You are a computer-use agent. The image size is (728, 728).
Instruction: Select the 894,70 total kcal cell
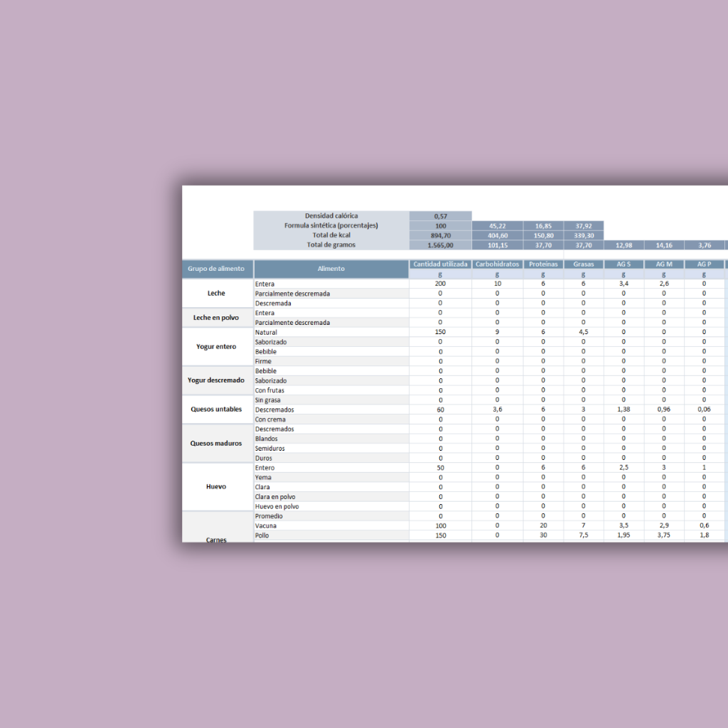tap(440, 235)
